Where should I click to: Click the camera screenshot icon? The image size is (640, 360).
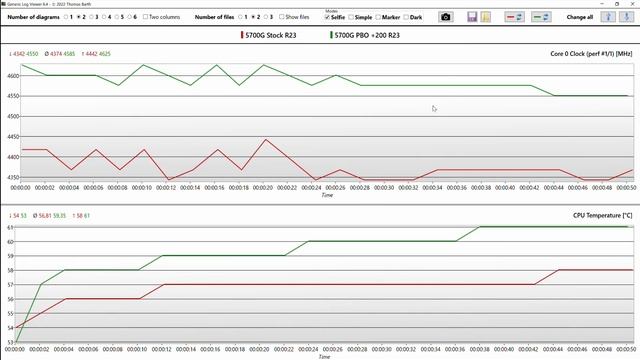(446, 17)
